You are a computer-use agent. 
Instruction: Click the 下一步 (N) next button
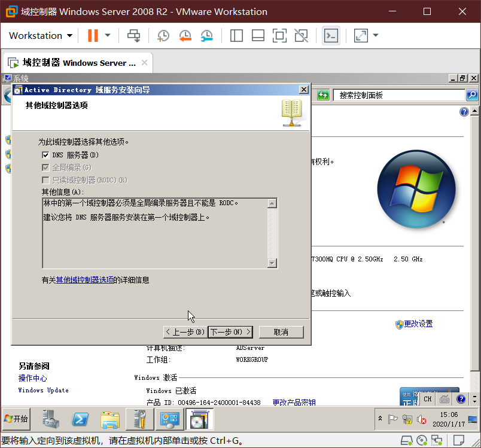tap(230, 332)
